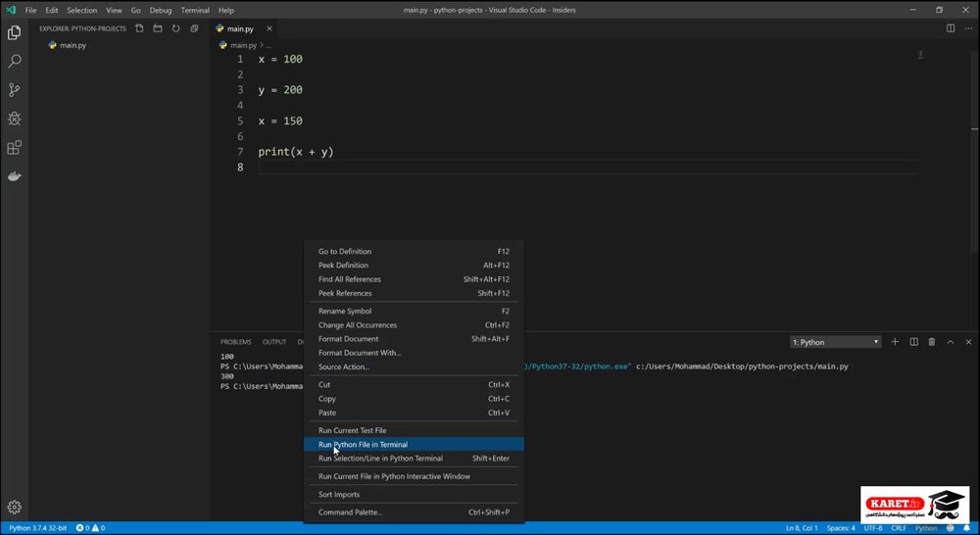Image resolution: width=980 pixels, height=535 pixels.
Task: Choose Go to Definition from context menu
Action: 414,251
